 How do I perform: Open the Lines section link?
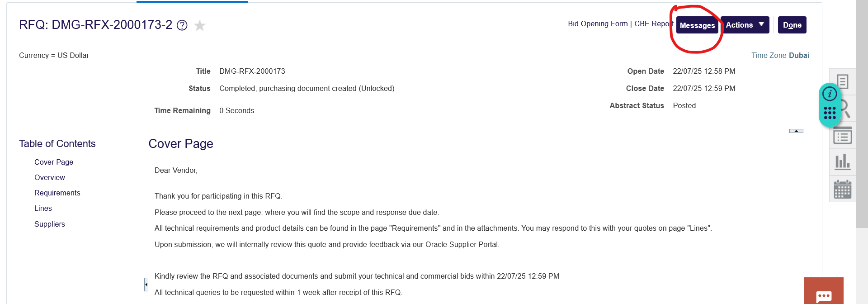pos(43,208)
